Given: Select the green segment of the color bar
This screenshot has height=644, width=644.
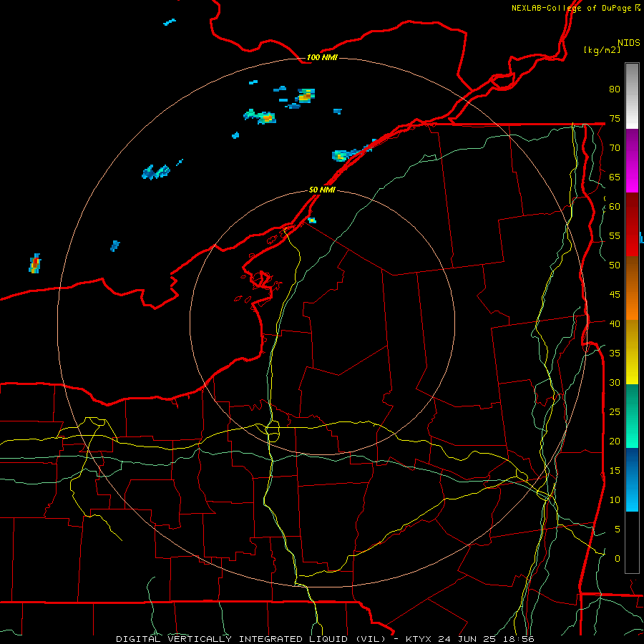Looking at the screenshot, I should click(632, 416).
